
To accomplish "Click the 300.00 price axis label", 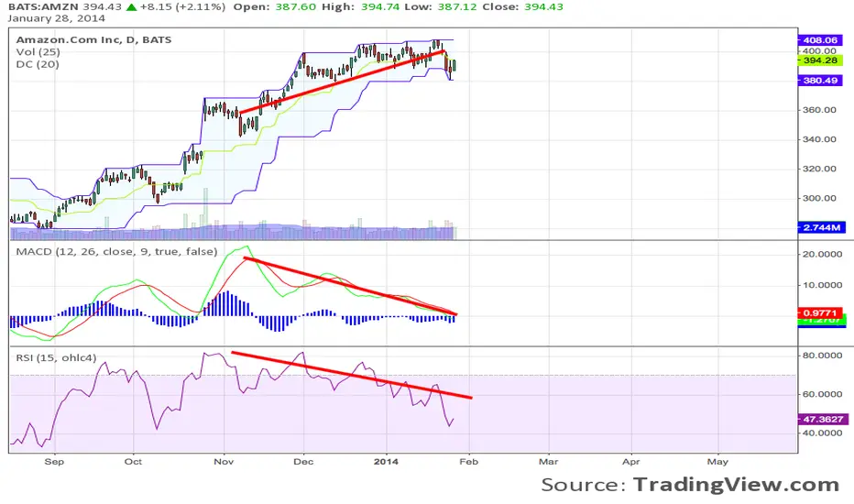I will 819,198.
